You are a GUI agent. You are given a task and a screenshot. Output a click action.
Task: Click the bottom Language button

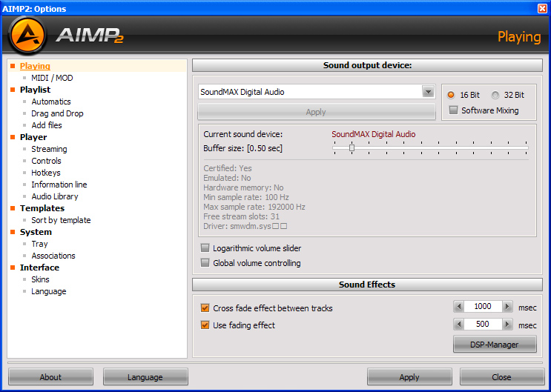(145, 377)
